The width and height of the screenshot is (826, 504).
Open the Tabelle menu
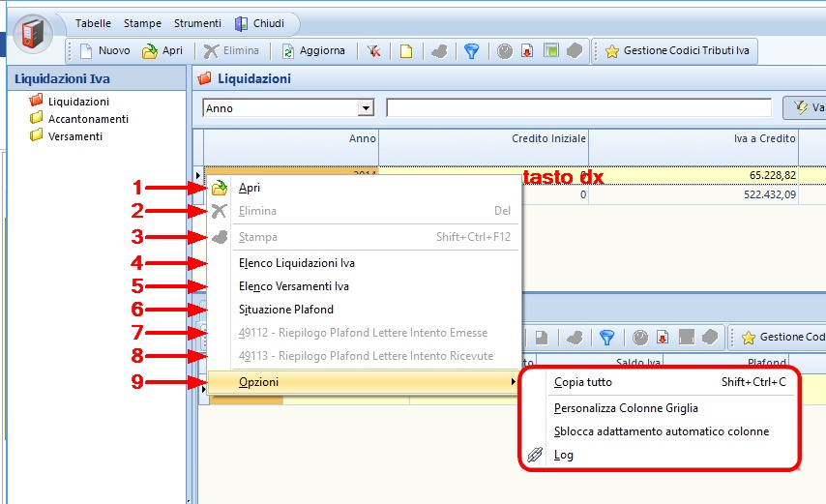coord(93,23)
